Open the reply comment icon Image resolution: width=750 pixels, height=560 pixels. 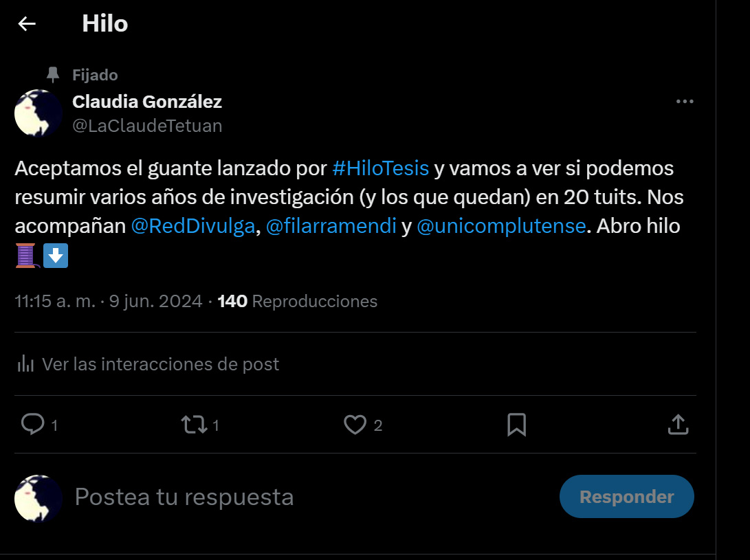coord(32,425)
